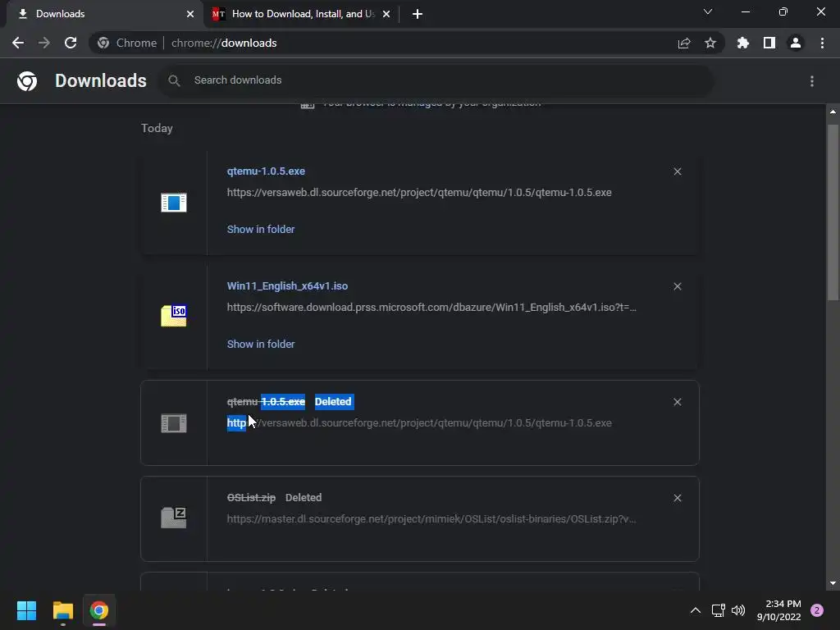Viewport: 840px width, 630px height.
Task: Open File Explorer from the taskbar
Action: pyautogui.click(x=62, y=610)
